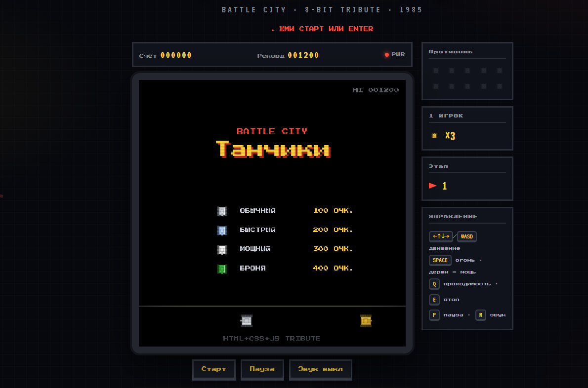
Task: Click the gray tank above HTML+CSS+JS TRIBUTE
Action: click(247, 320)
